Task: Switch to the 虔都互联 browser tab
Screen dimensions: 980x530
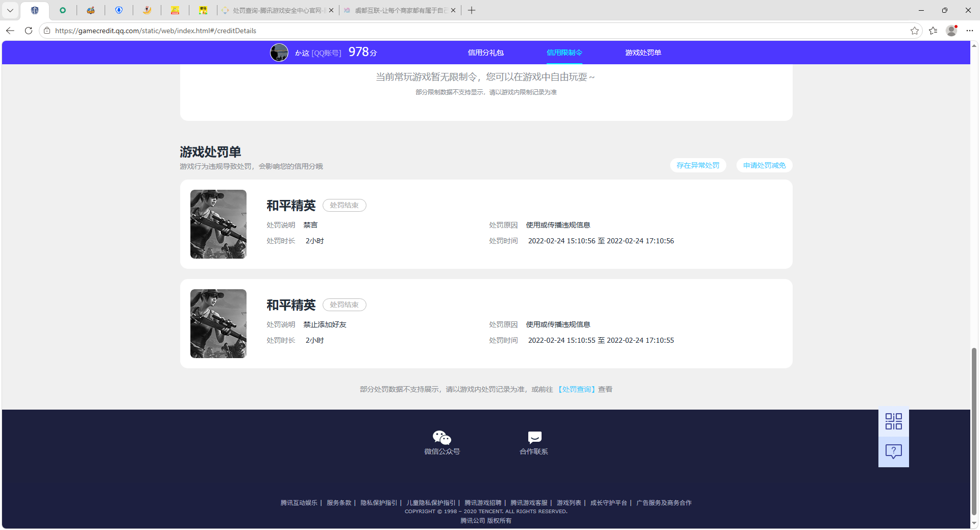Action: [x=400, y=10]
